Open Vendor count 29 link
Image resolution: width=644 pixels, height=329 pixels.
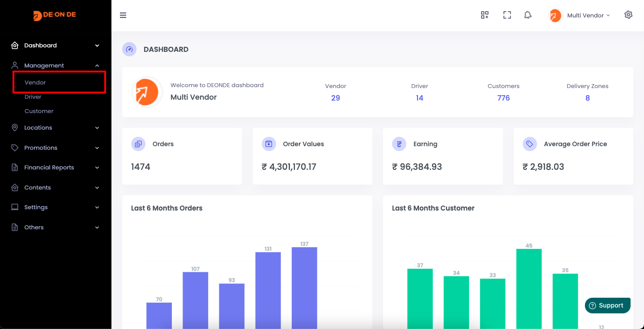pos(336,98)
